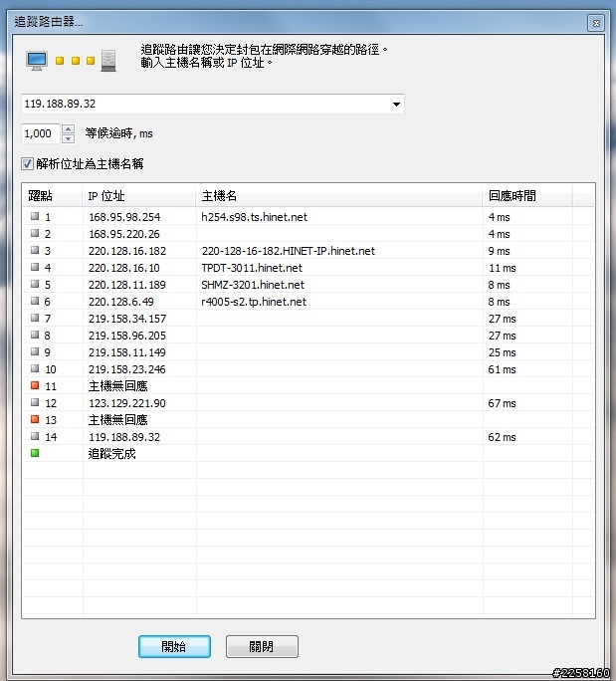Image resolution: width=616 pixels, height=681 pixels.
Task: Increase the timeout with the up spinner arrow
Action: [68, 129]
